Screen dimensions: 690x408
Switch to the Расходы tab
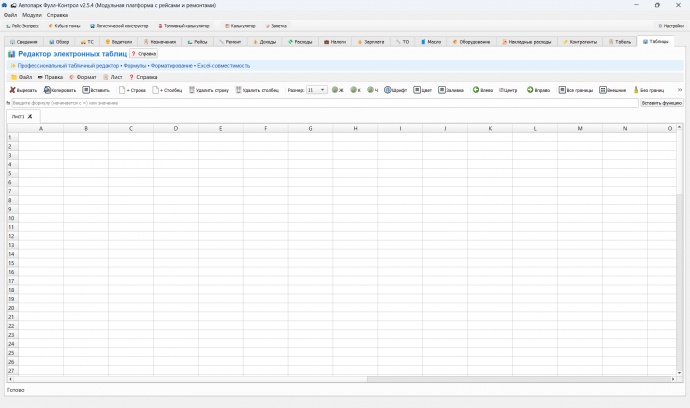(300, 42)
